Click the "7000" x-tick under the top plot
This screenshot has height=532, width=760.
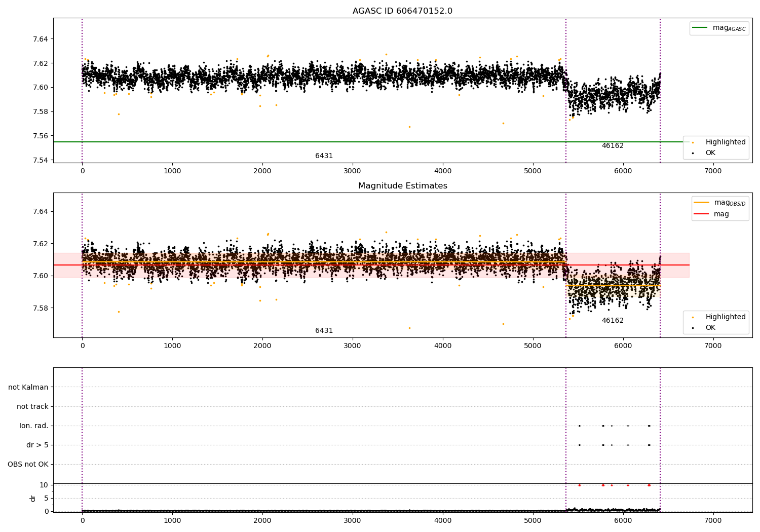pos(713,171)
